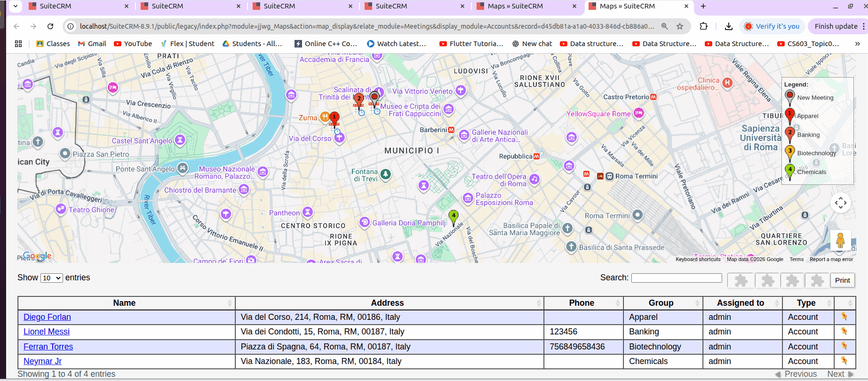
Task: Click the puzzle-piece button beside Print
Action: pos(817,280)
